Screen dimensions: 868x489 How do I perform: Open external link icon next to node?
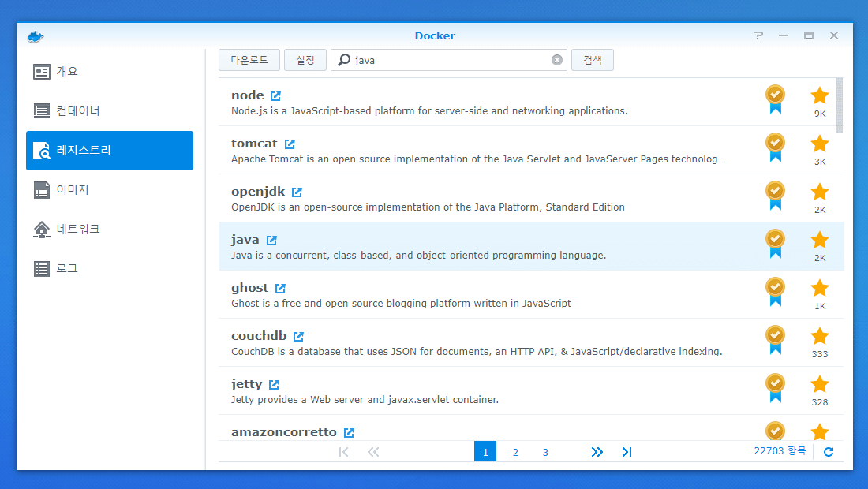point(275,95)
